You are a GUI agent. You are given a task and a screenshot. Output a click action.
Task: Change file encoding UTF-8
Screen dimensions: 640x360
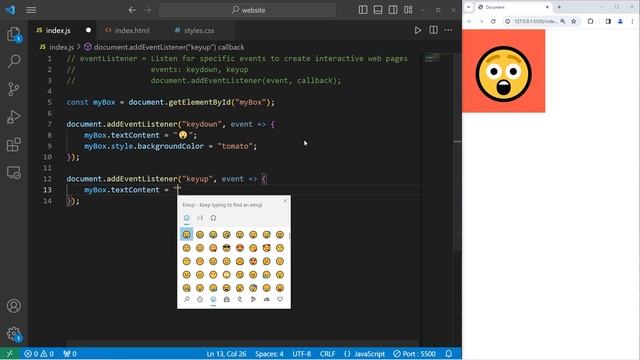pos(302,354)
